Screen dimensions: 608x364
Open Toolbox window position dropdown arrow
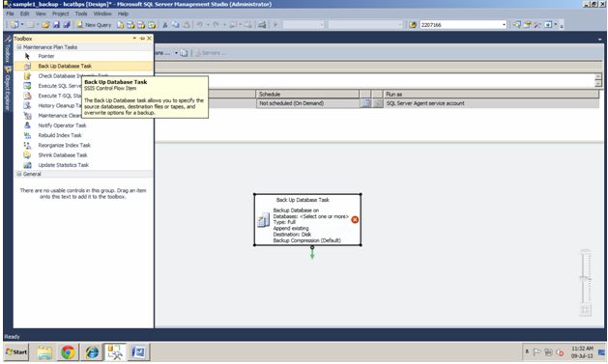point(134,39)
